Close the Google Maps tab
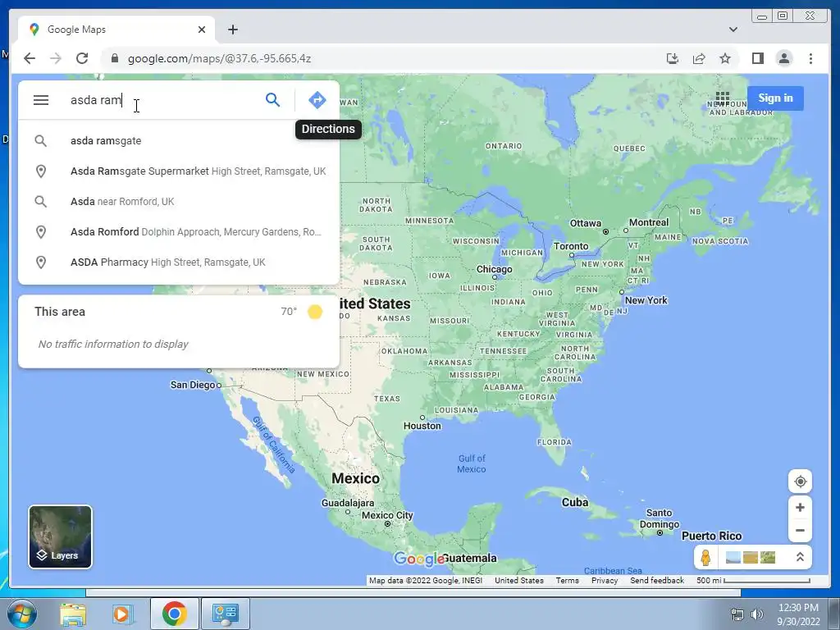Viewport: 840px width, 630px height. pyautogui.click(x=202, y=30)
